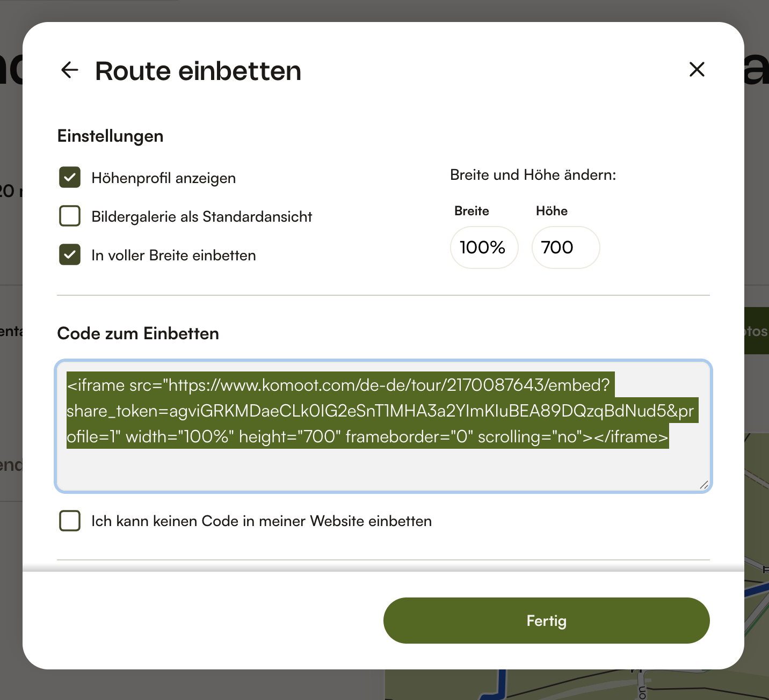769x700 pixels.
Task: Enable Bildergalerie als Standardansicht checkbox
Action: [70, 216]
